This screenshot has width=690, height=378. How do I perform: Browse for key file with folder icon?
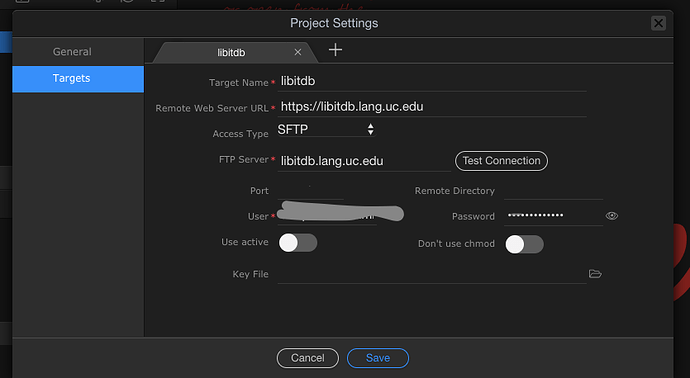(595, 274)
